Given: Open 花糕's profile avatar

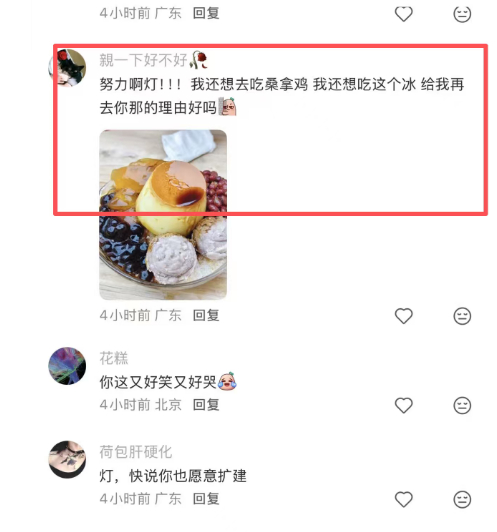Looking at the screenshot, I should tap(67, 366).
